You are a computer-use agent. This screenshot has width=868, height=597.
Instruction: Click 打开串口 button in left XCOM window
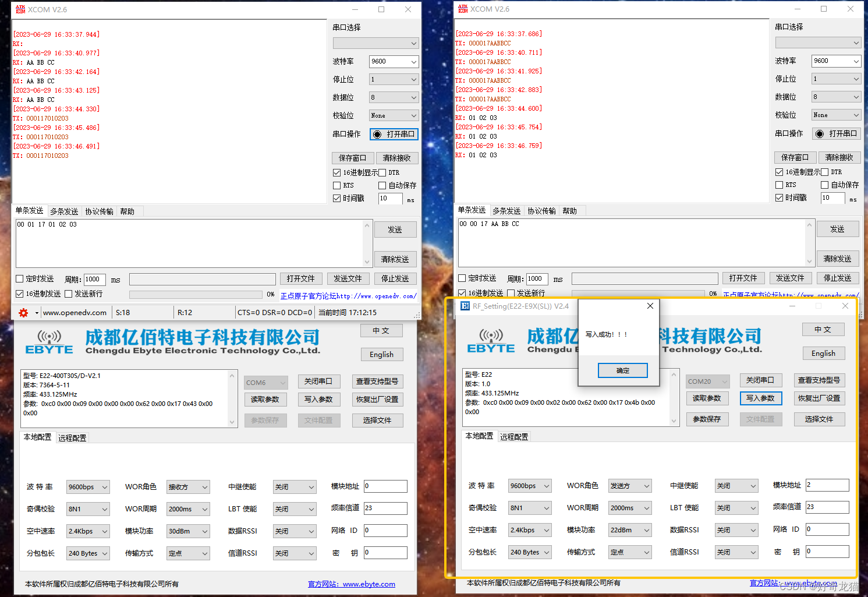(x=394, y=134)
